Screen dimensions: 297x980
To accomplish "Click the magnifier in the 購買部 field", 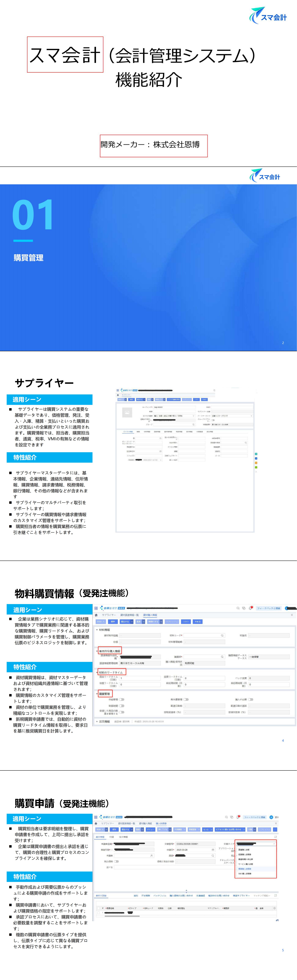I will tap(222, 657).
